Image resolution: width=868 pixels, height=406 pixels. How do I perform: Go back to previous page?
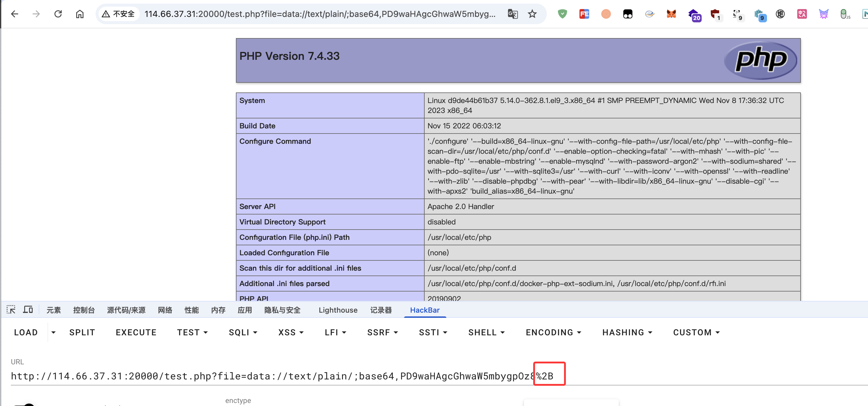(15, 14)
